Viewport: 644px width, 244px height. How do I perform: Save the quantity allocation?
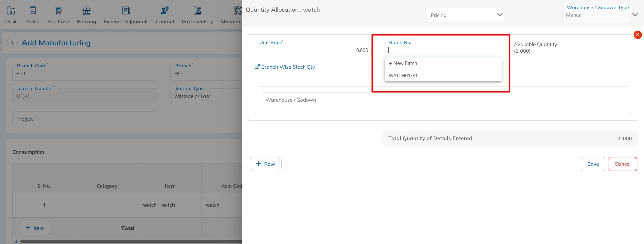pos(593,164)
